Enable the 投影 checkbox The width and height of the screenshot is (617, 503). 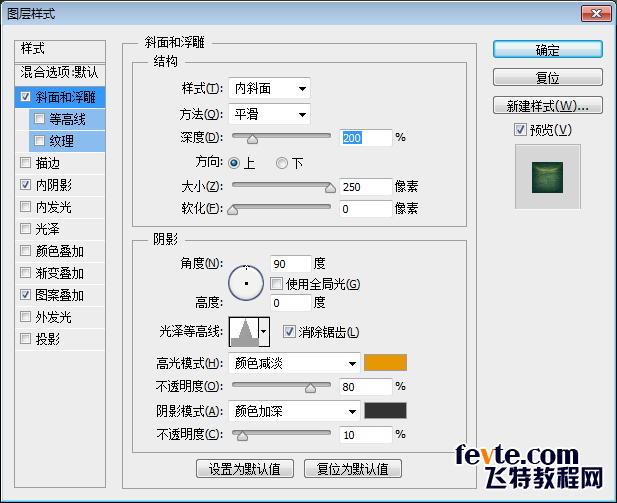[26, 338]
